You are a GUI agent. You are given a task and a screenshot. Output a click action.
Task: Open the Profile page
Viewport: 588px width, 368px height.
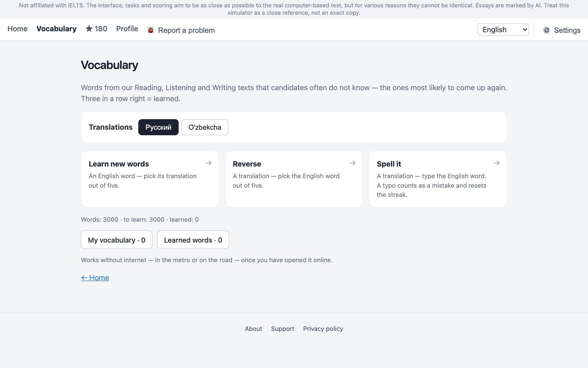click(127, 29)
